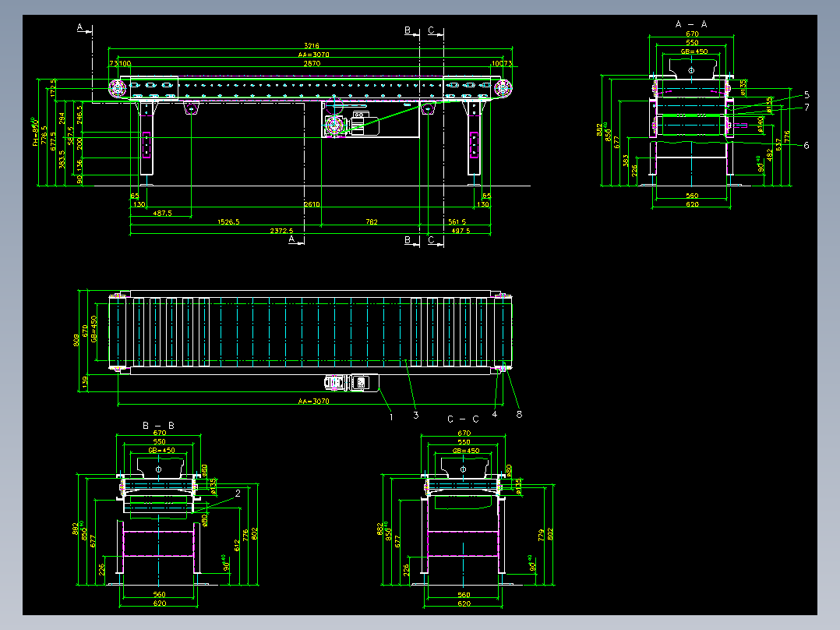Select the 246.5 vertical dimension
840x630 pixels.
pyautogui.click(x=79, y=115)
